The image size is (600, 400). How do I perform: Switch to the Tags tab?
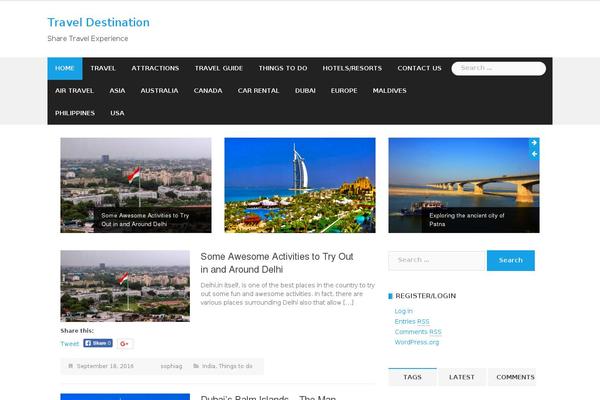tap(412, 377)
